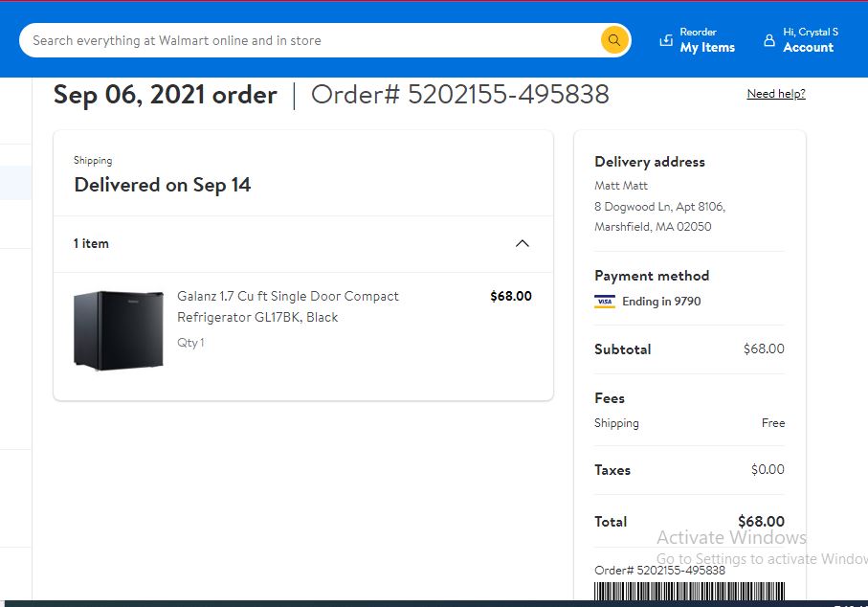
Task: Click the order number above the barcode
Action: (x=659, y=571)
